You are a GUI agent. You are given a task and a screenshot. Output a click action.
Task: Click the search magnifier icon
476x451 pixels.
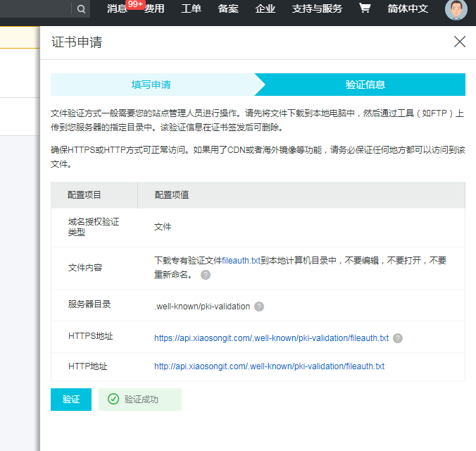82,9
